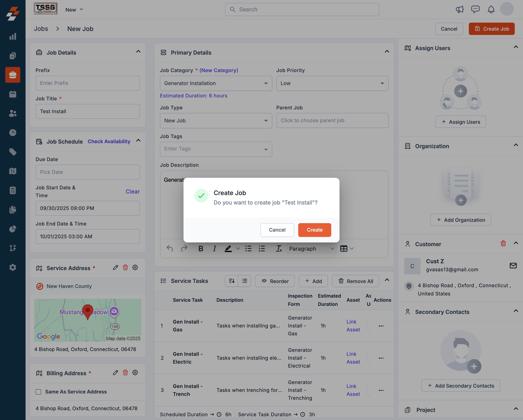
Task: Click the Job Title input field
Action: (x=88, y=111)
